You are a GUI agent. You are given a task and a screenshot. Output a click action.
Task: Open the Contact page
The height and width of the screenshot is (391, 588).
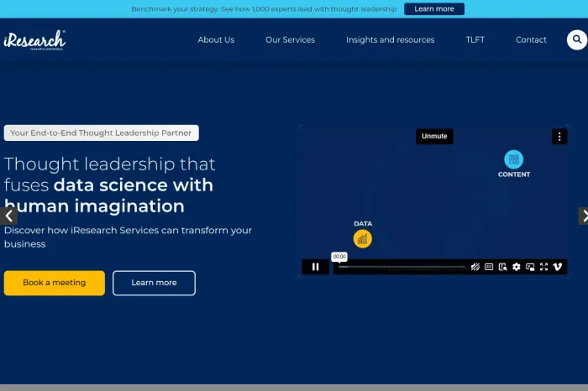pos(531,39)
